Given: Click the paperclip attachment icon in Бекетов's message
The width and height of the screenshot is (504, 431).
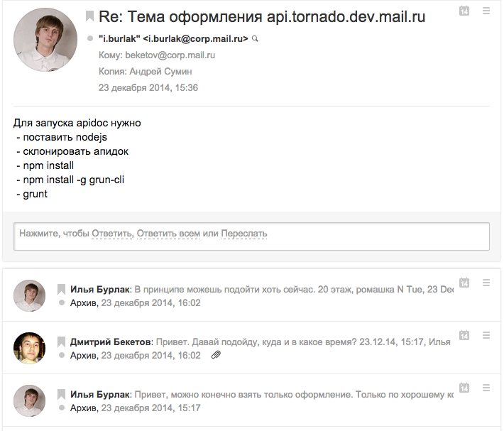Looking at the screenshot, I should 216,355.
